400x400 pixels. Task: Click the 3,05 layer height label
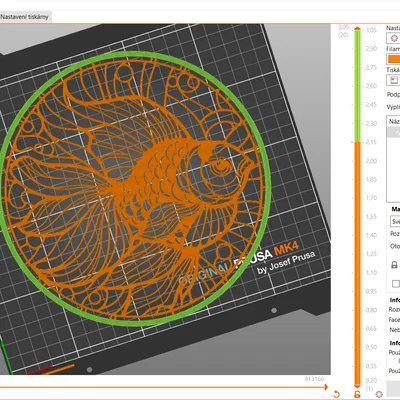pyautogui.click(x=371, y=30)
